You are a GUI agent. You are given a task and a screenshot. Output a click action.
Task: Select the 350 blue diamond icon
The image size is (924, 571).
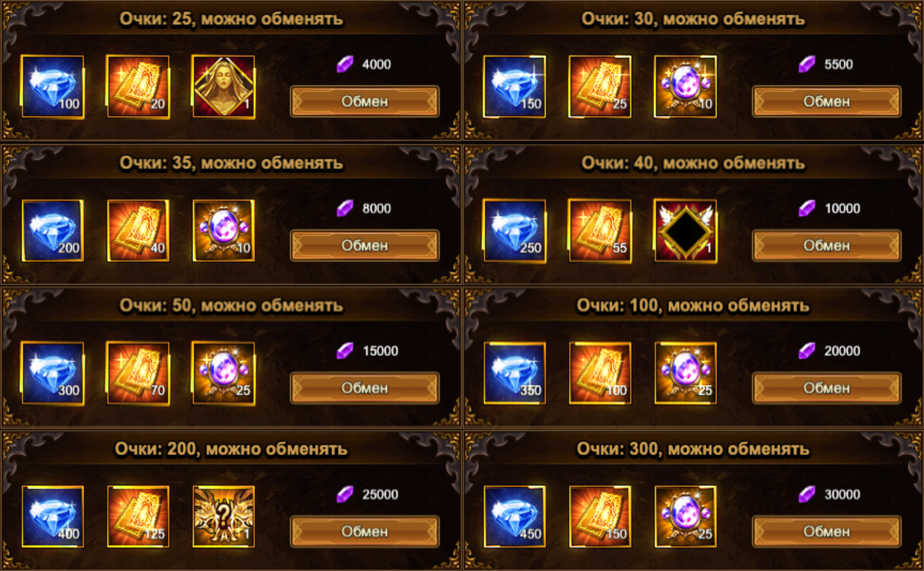point(514,374)
